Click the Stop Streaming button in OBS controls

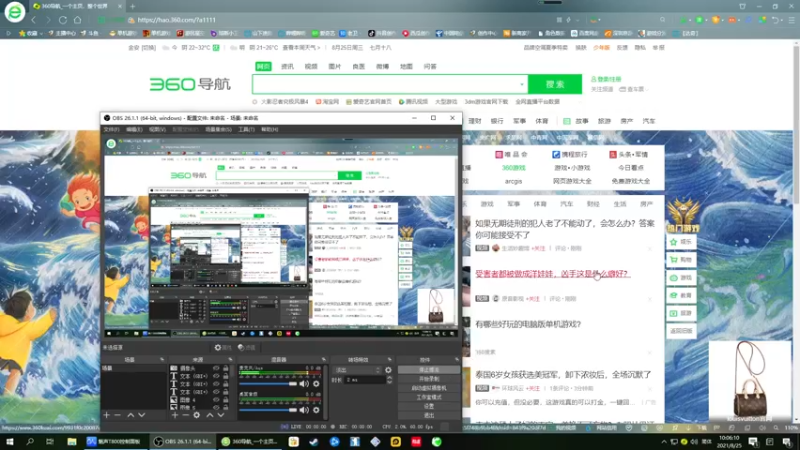(429, 370)
